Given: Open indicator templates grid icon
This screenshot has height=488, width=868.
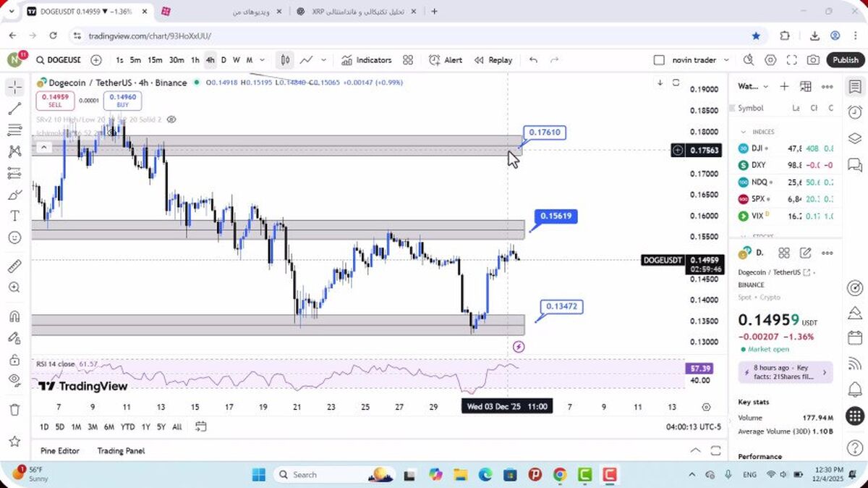Looking at the screenshot, I should (408, 60).
